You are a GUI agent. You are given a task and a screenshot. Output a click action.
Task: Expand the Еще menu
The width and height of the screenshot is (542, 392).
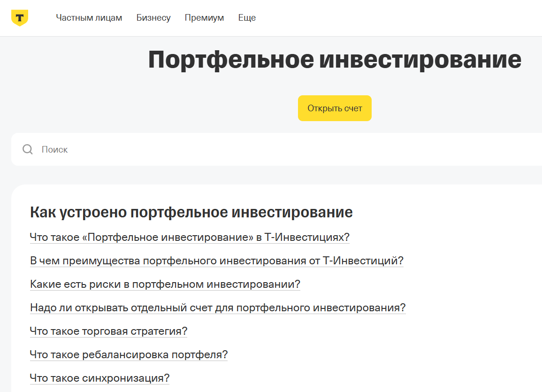247,18
